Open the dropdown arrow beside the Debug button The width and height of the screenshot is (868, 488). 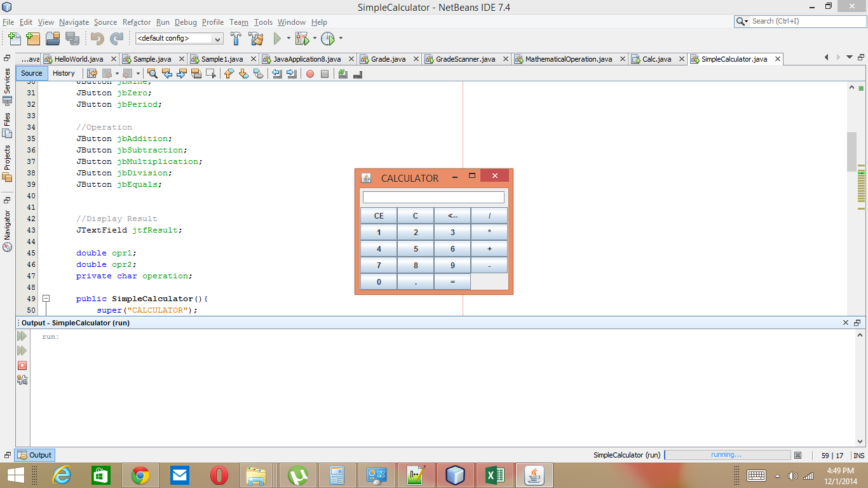[x=314, y=38]
